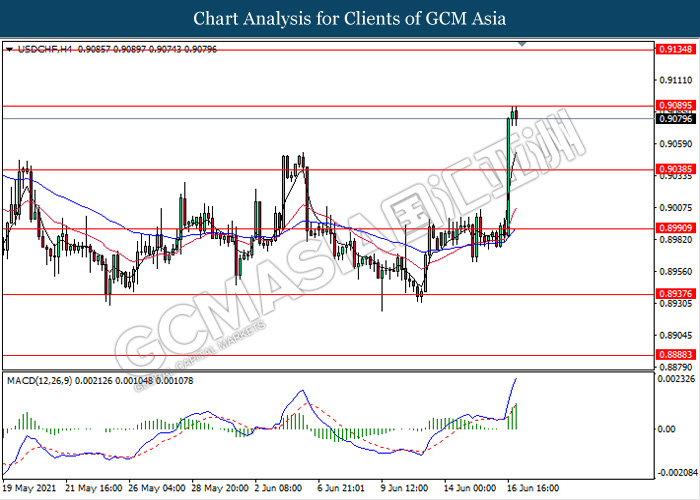Click the chart title banner text

pos(350,19)
